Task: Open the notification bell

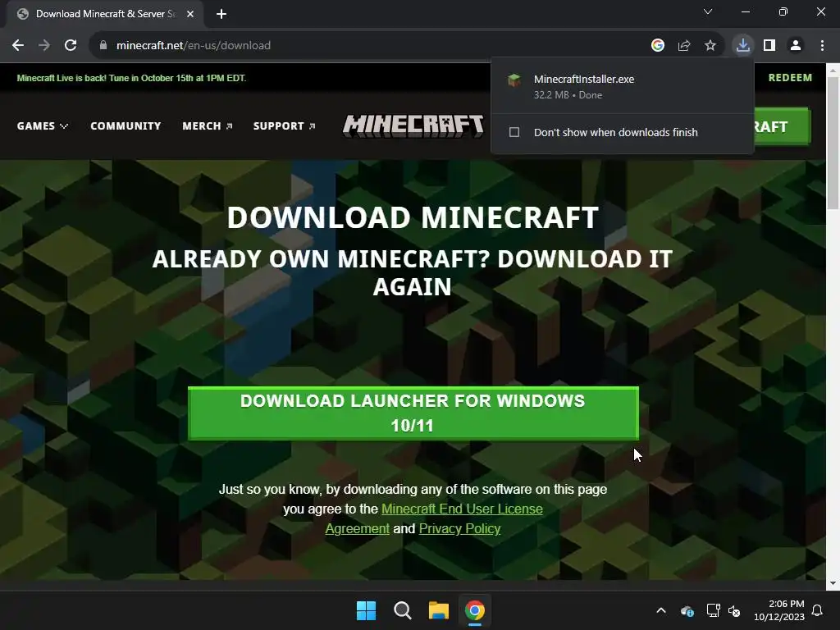Action: tap(818, 610)
